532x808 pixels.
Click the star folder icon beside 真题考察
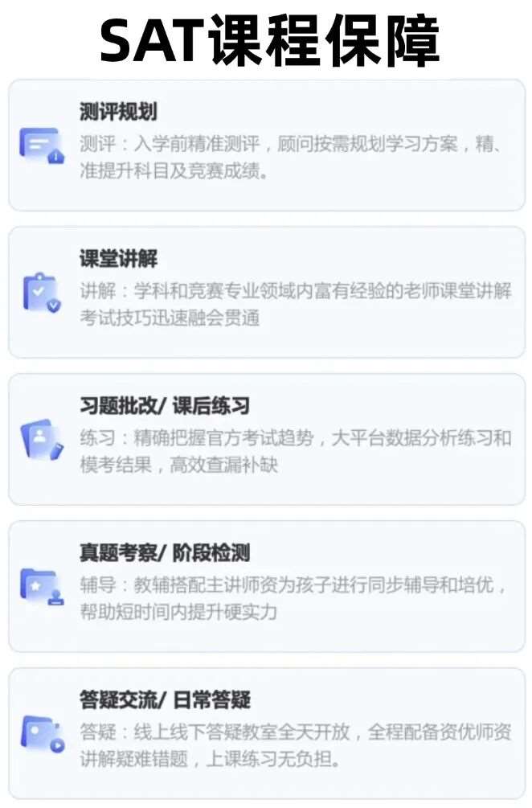tap(43, 586)
